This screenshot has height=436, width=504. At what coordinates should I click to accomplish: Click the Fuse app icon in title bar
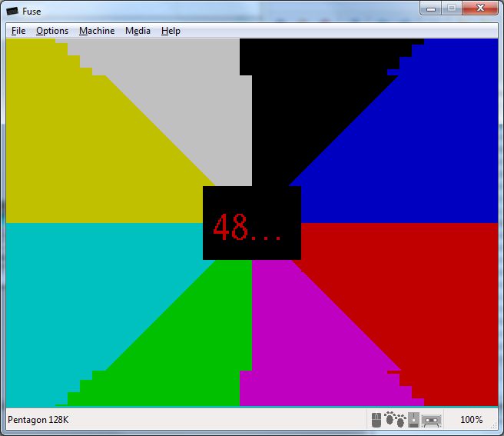12,12
